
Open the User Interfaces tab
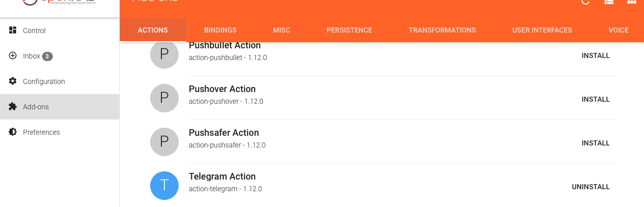(542, 31)
